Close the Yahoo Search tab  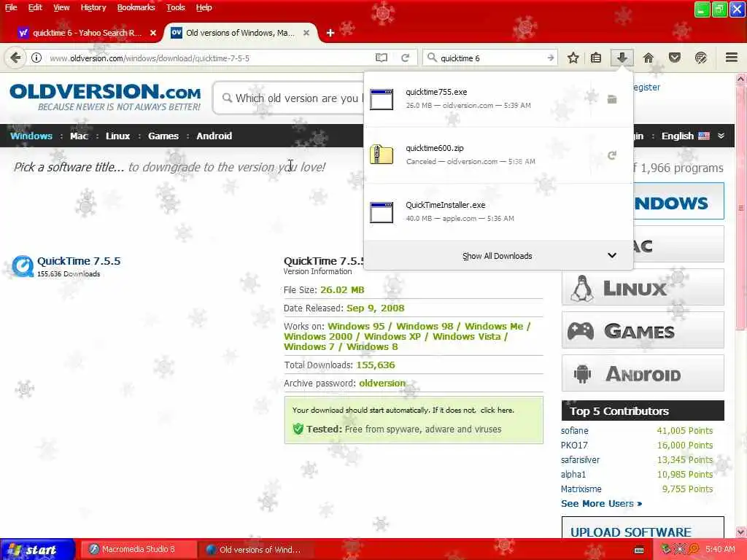pos(153,33)
